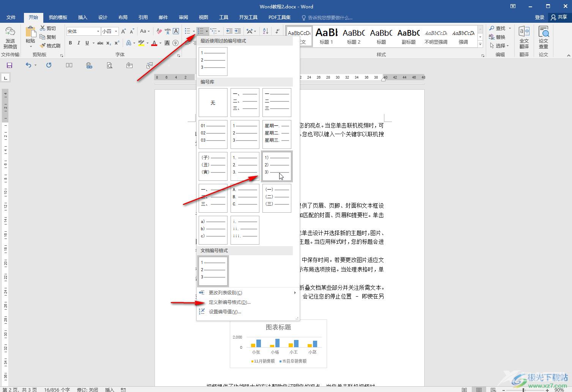Switch to the Insert (插入) tab
Viewport: 572px width, 392px height.
pos(82,17)
